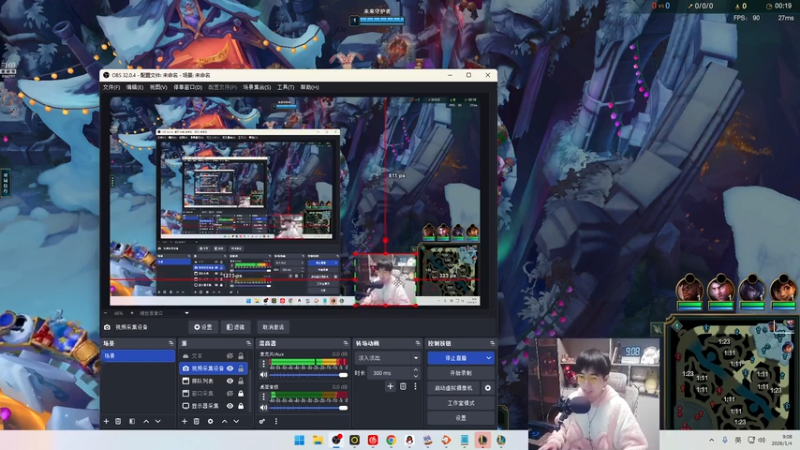Pop out the scenes dock panel
This screenshot has width=800, height=450.
[171, 343]
